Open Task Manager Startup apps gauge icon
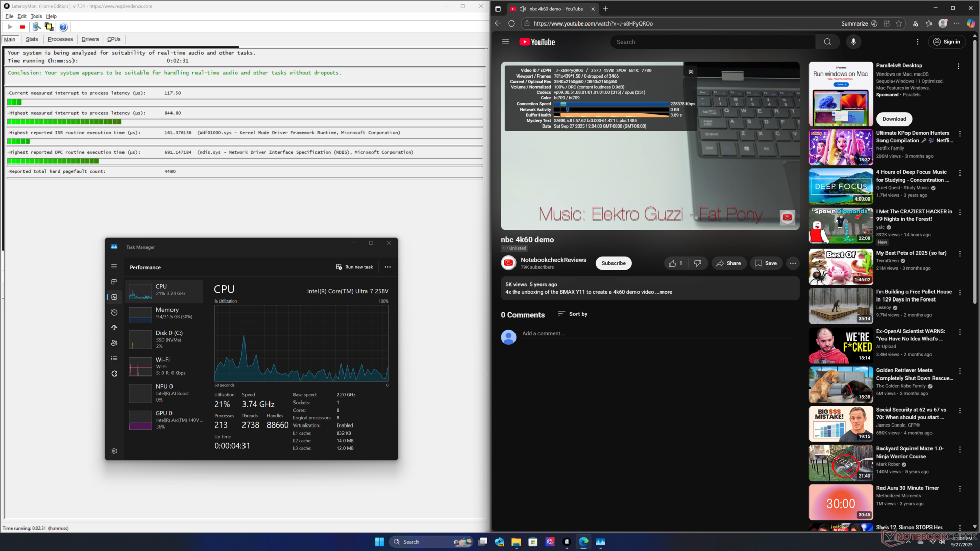Image resolution: width=980 pixels, height=551 pixels. (x=114, y=328)
